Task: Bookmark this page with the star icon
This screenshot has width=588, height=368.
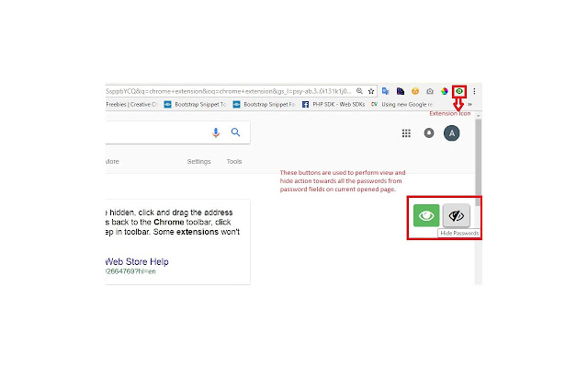Action: tap(371, 91)
